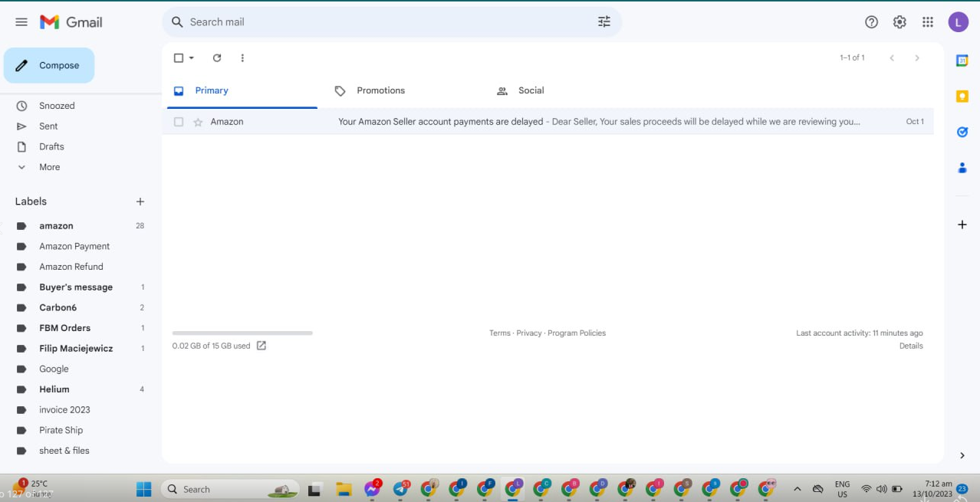The height and width of the screenshot is (502, 980).
Task: Open Messenger from the taskbar
Action: pos(373,489)
